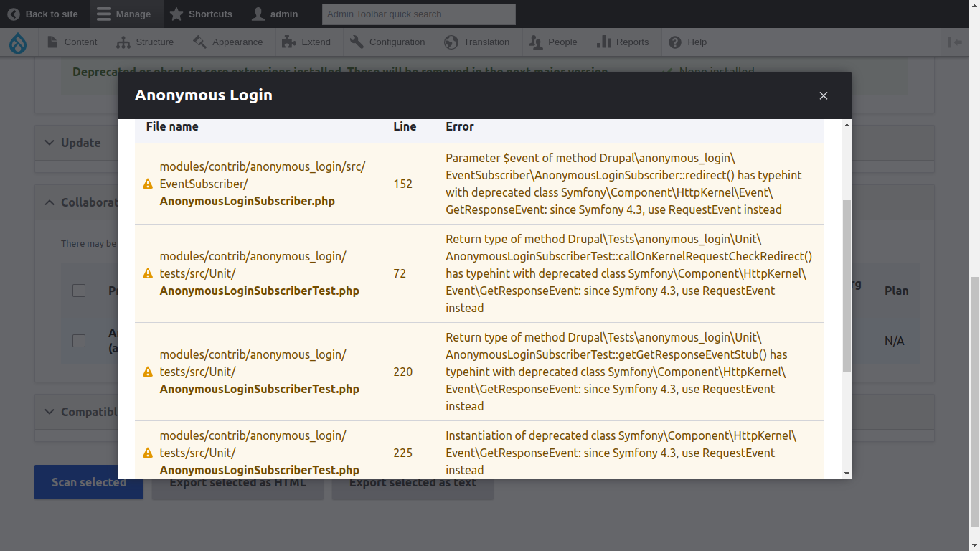
Task: Open Shortcuts star menu
Action: point(201,14)
